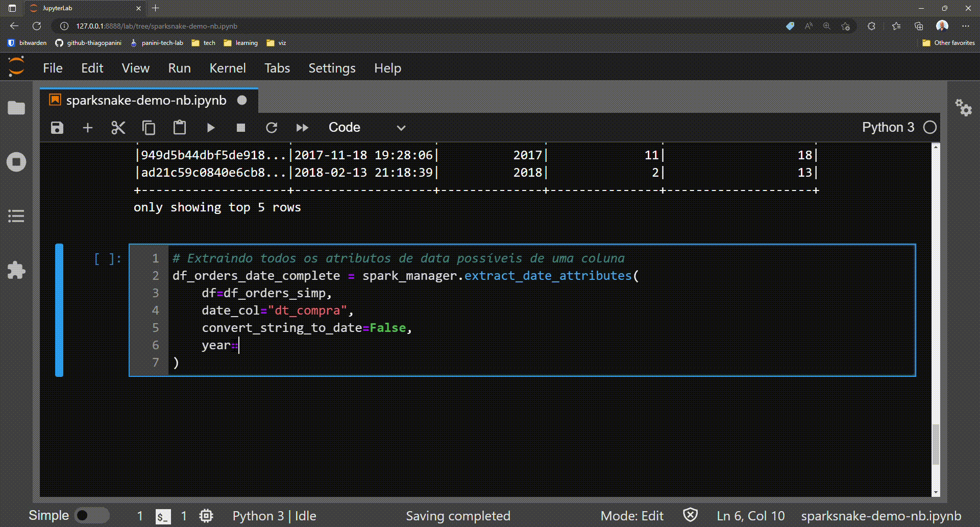This screenshot has width=980, height=527.
Task: Open the Settings menu
Action: [332, 68]
